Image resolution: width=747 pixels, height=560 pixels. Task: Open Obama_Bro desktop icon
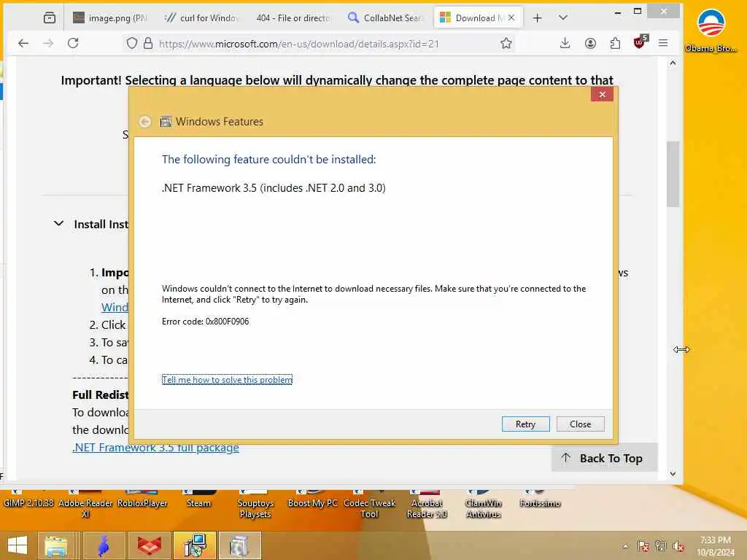click(x=711, y=30)
